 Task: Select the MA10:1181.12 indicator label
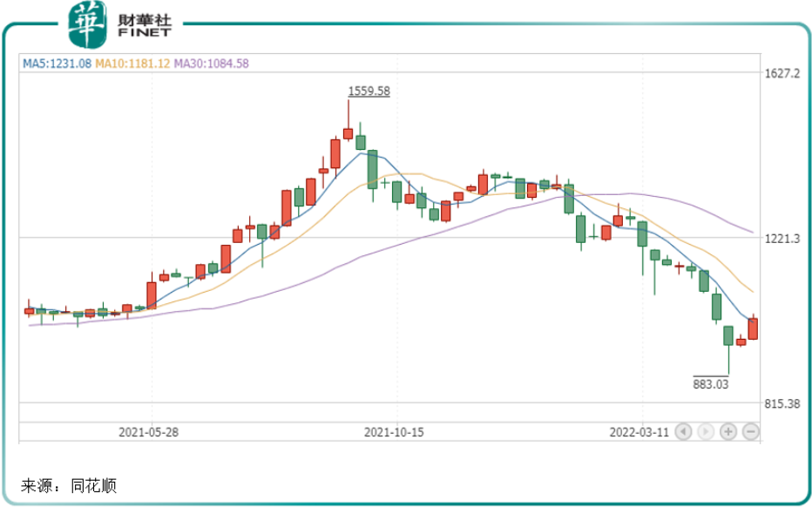[132, 64]
